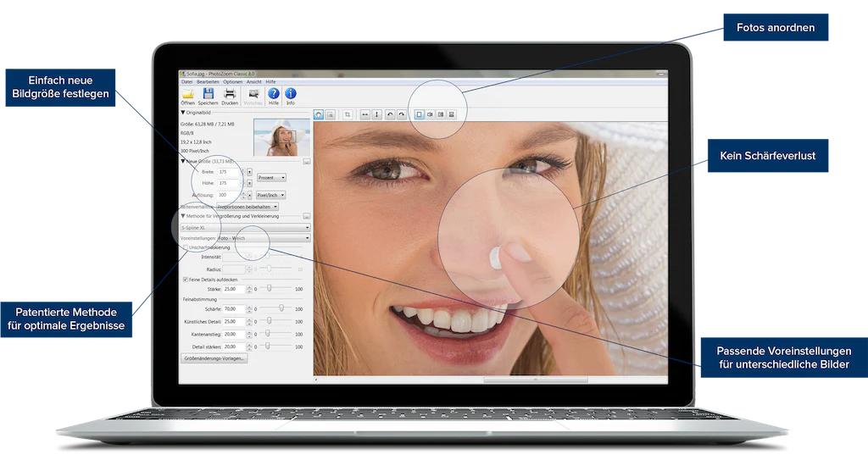Click the Kantenanstieg value field
This screenshot has height=466, width=868.
pyautogui.click(x=234, y=335)
